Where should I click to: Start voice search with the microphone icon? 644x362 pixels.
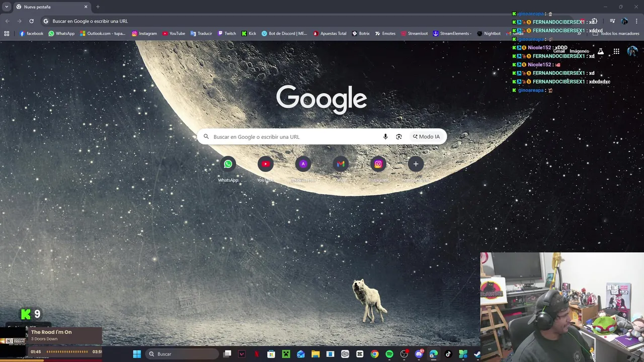[385, 137]
